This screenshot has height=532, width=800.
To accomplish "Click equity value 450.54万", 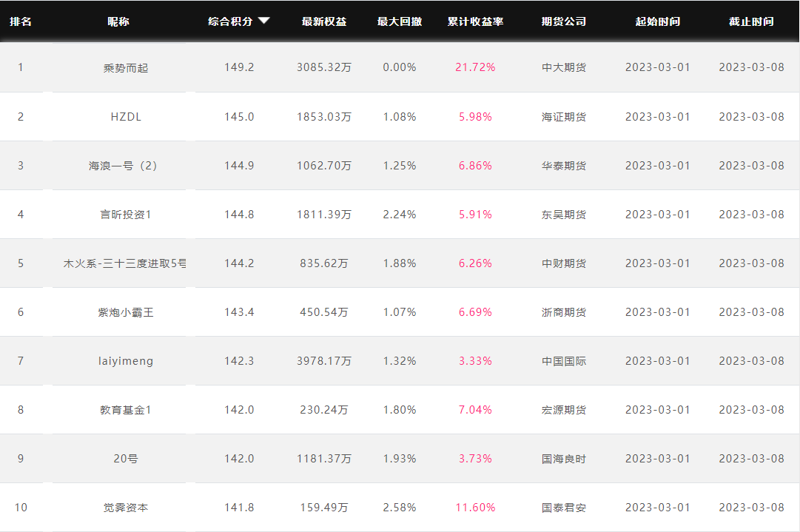I will tap(324, 312).
